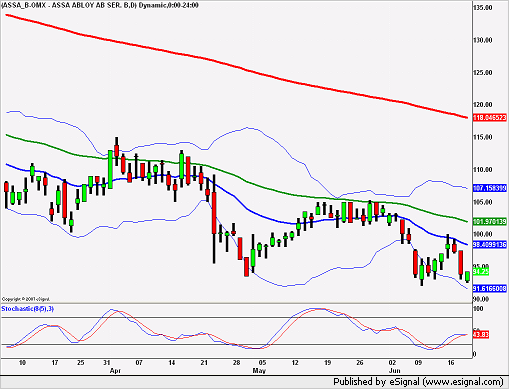Click the date label 31

107,363
